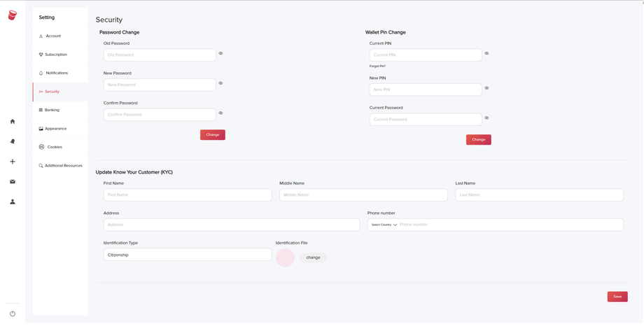Toggle Current PIN visibility eye icon
Screen dimensions: 644x326
(486, 53)
